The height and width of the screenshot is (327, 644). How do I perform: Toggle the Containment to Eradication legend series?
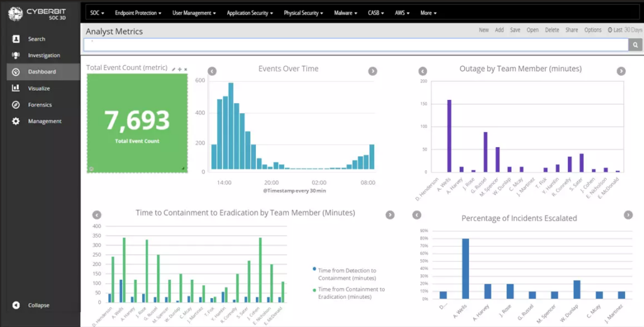[x=348, y=293]
